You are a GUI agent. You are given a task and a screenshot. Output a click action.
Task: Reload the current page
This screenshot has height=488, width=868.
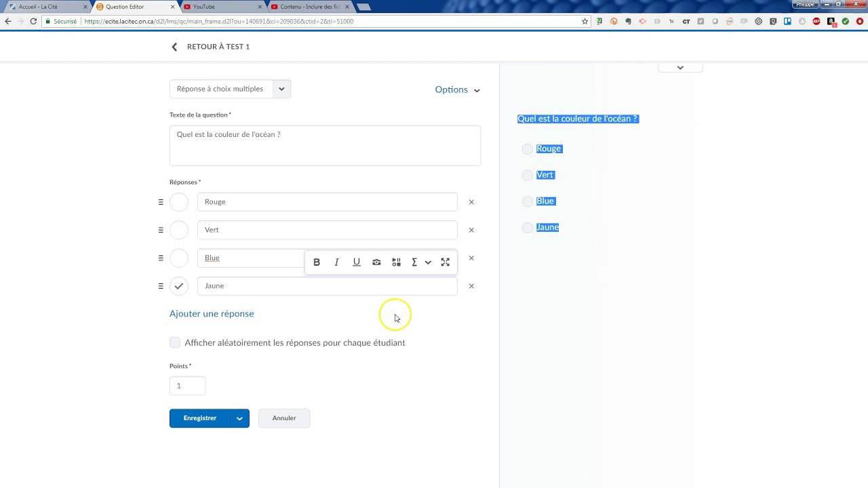33,21
